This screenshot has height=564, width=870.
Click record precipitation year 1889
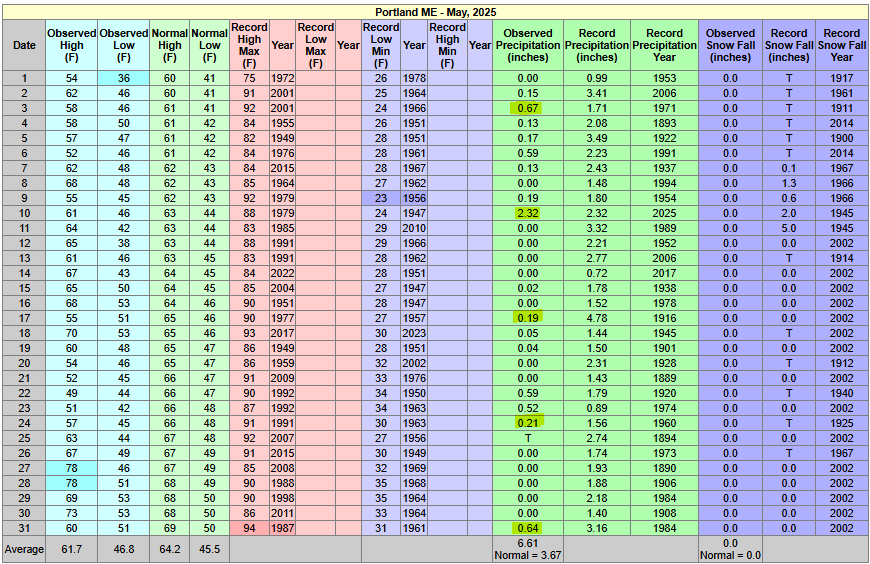(664, 378)
